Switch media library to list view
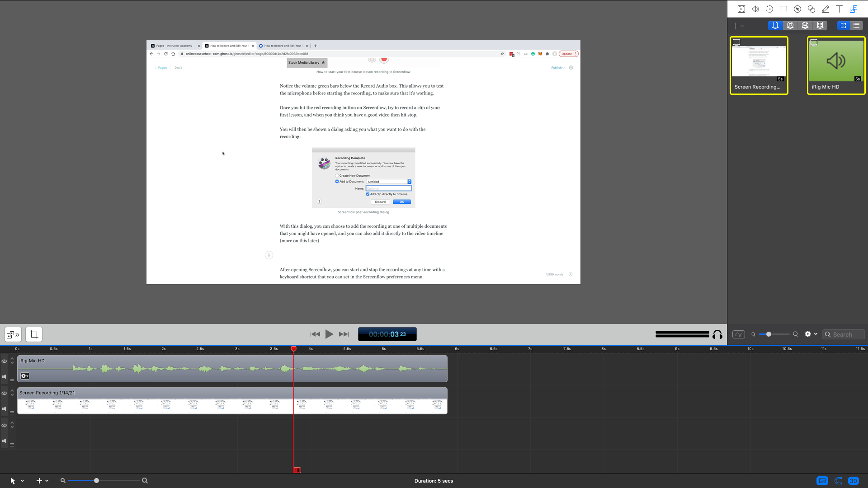Image resolution: width=868 pixels, height=488 pixels. 856,26
